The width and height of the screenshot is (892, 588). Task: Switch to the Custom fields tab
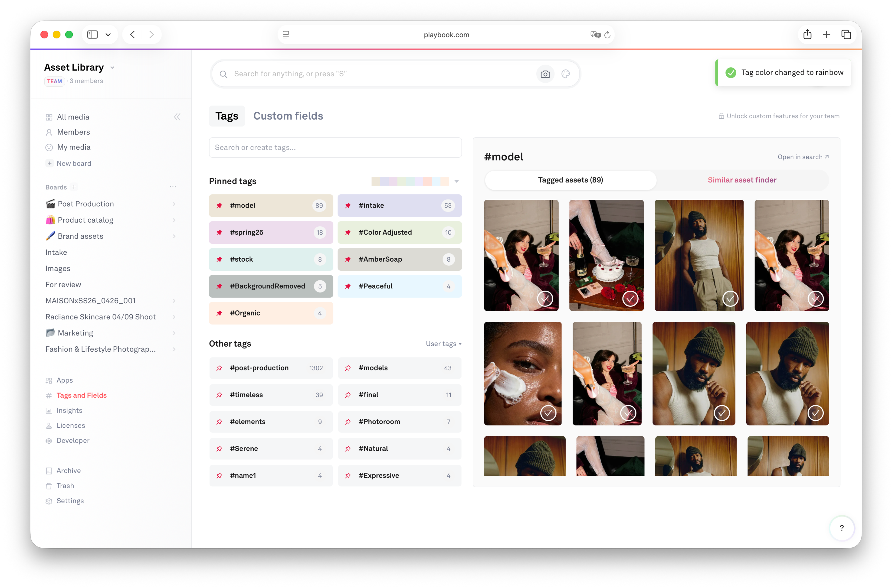288,116
